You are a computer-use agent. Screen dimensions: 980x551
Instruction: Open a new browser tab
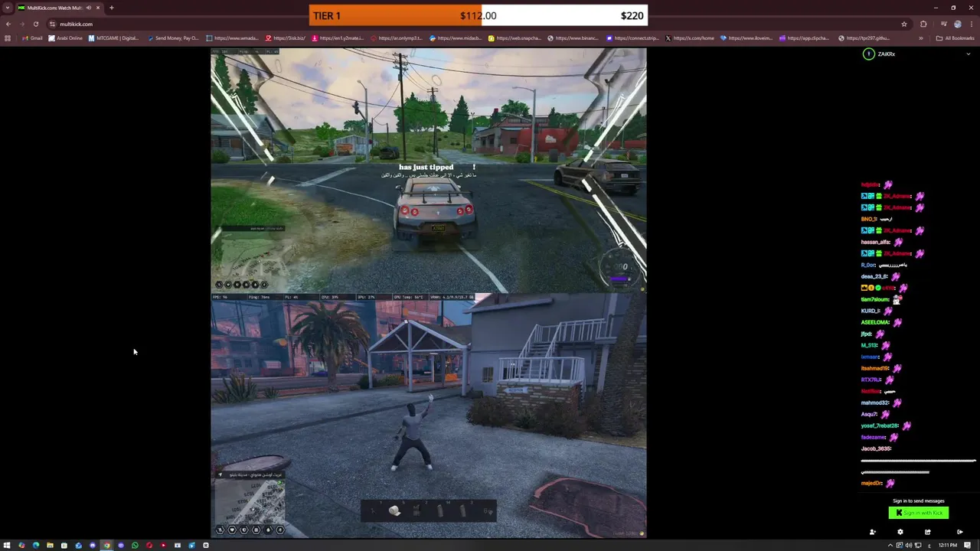coord(111,8)
